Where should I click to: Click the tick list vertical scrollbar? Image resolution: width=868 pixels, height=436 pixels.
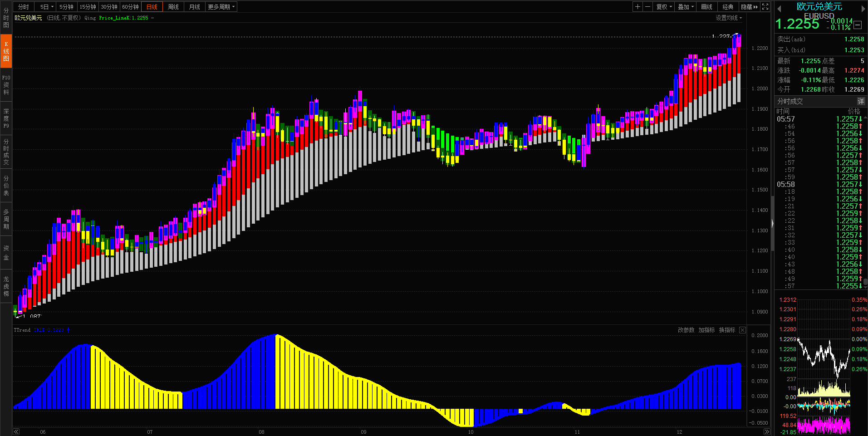(x=865, y=200)
